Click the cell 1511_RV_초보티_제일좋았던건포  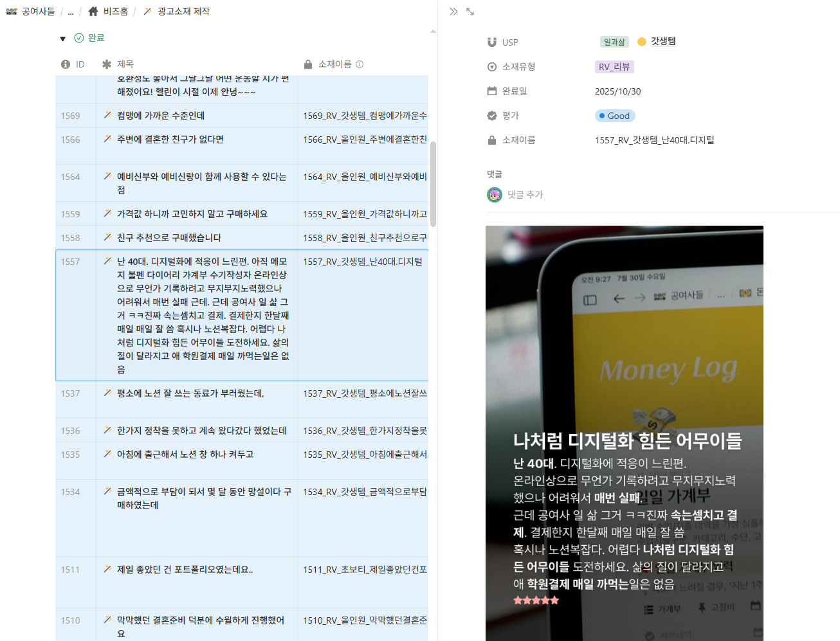tap(363, 582)
